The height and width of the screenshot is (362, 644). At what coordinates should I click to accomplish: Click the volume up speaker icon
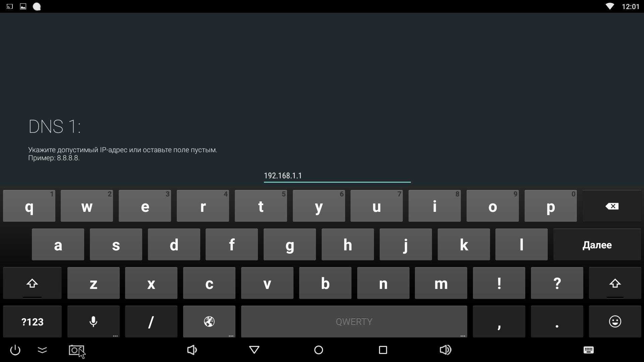click(446, 350)
